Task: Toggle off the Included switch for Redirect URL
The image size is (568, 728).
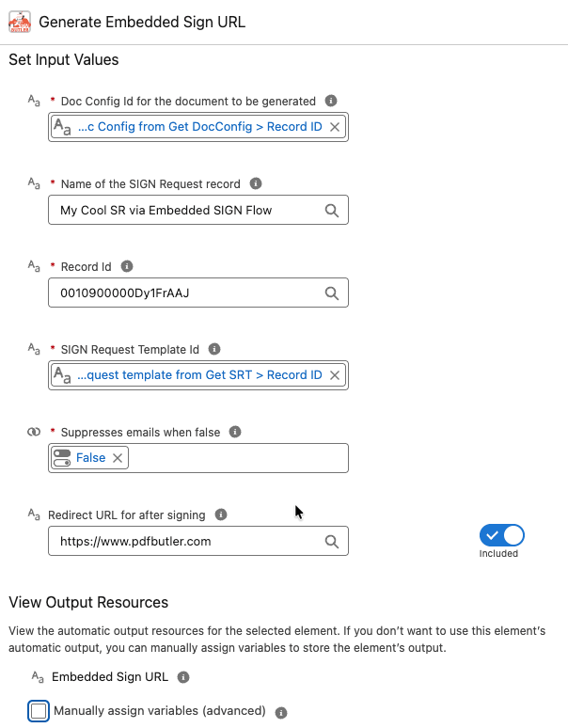Action: (x=501, y=535)
